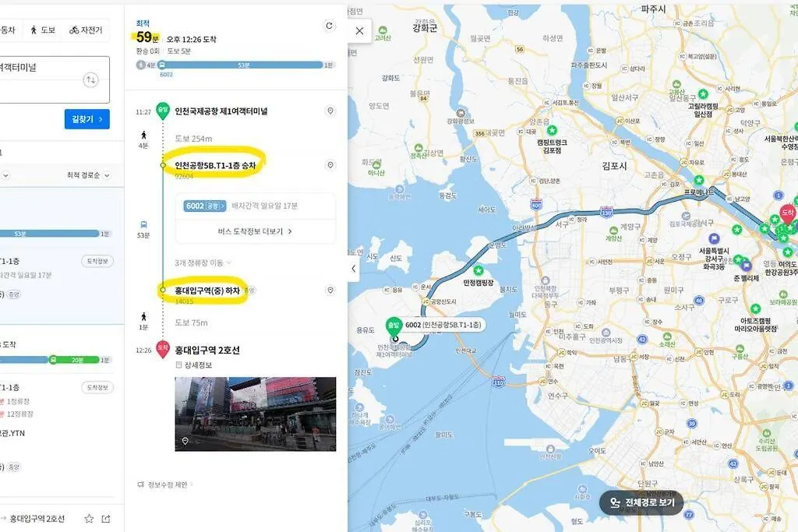The width and height of the screenshot is (798, 532).
Task: Add the route to favorites with the star icon
Action: 89,519
